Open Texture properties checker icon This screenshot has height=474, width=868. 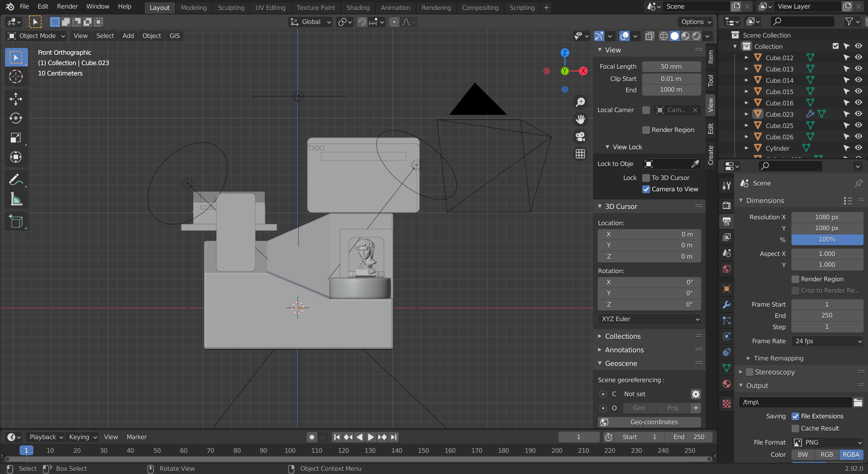(x=727, y=404)
